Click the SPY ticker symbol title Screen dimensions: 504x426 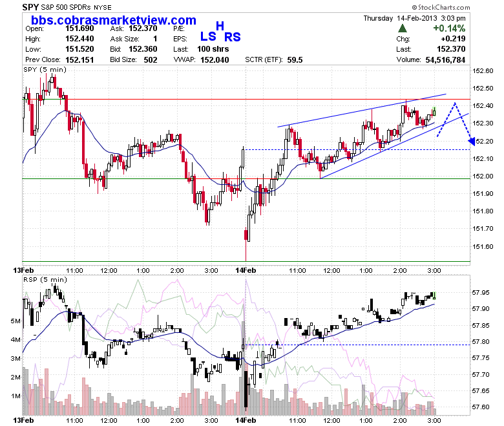tap(30, 6)
